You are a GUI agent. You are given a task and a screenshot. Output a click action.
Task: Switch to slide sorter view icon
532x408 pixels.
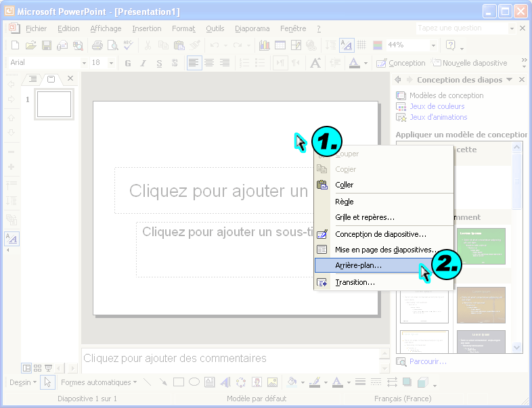point(37,368)
